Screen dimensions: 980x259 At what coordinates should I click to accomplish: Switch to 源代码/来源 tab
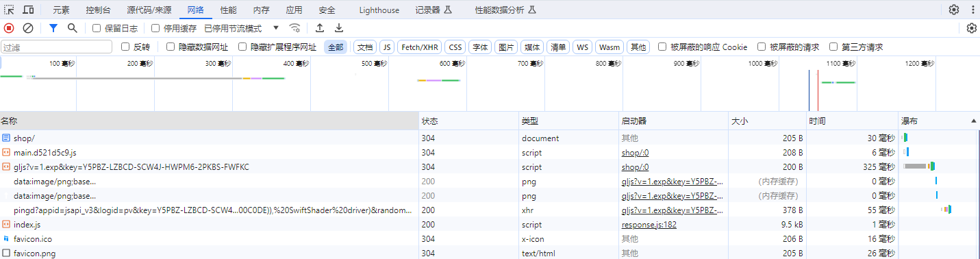click(x=149, y=10)
